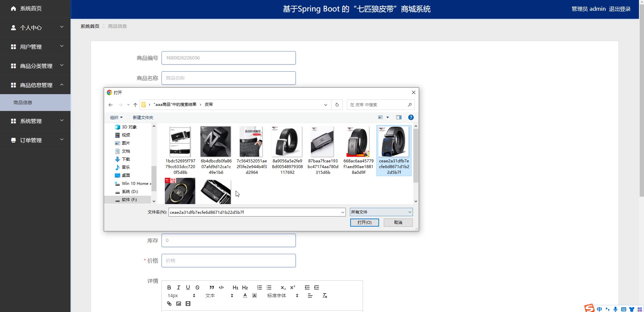Open the 所有文件 file type dropdown

coord(381,212)
